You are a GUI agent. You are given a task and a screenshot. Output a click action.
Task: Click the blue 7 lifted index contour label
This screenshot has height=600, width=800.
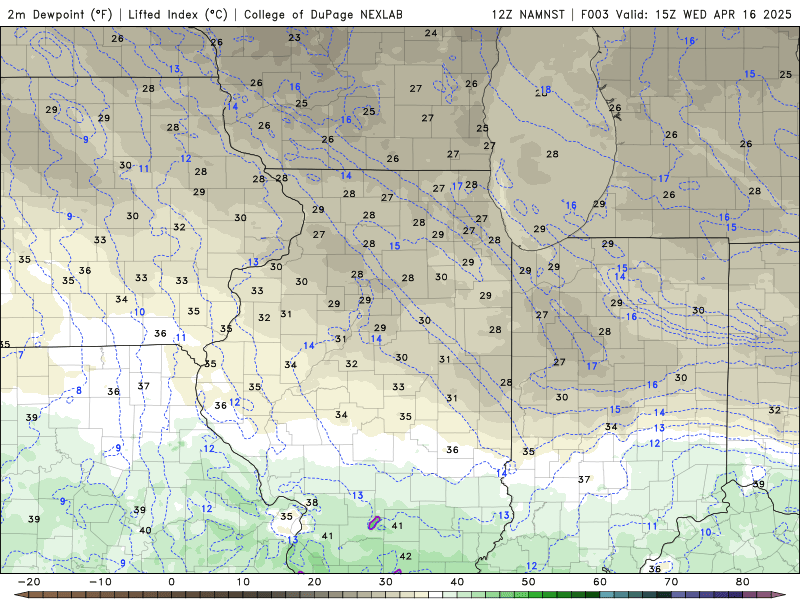(21, 355)
